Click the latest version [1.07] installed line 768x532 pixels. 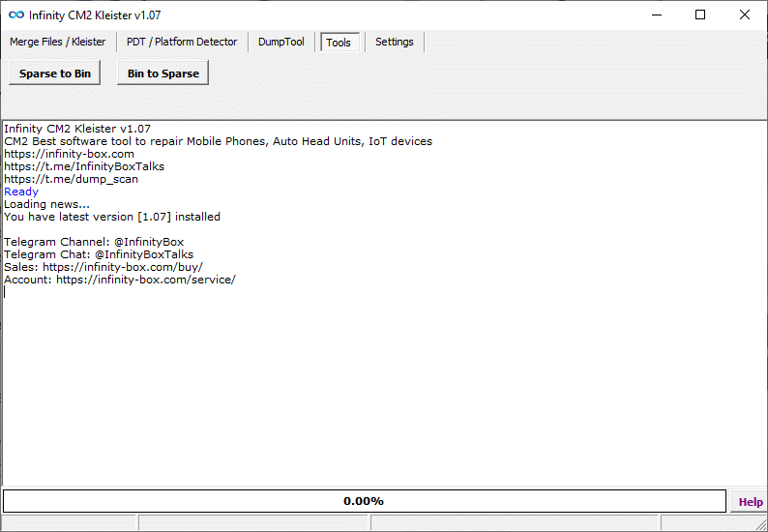[112, 217]
